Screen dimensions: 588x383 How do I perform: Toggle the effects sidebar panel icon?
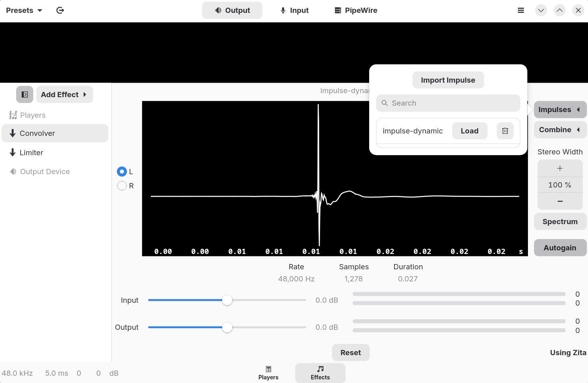[x=25, y=95]
